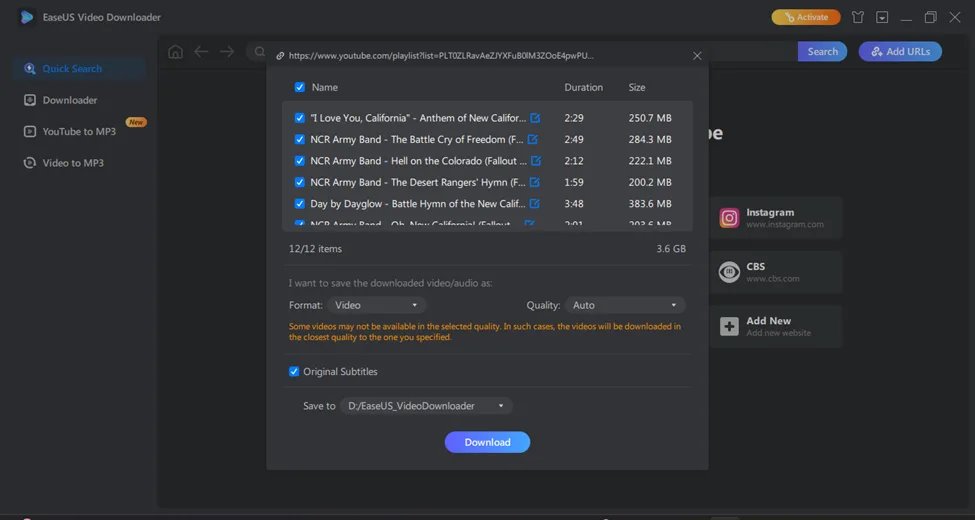Open the Save to folder dropdown
Image resolution: width=975 pixels, height=520 pixels.
point(426,406)
